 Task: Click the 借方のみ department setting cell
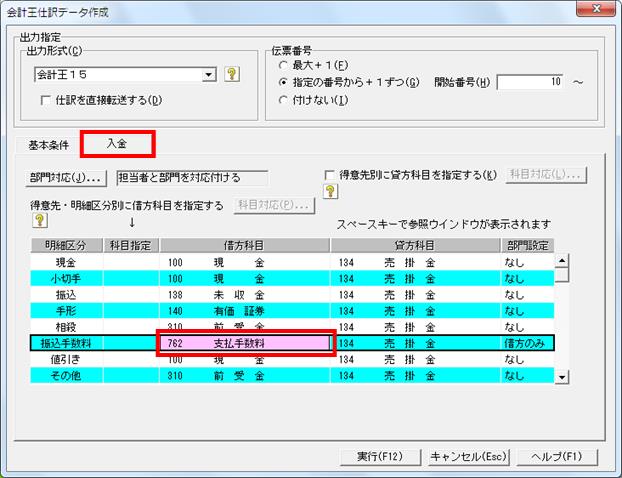point(528,344)
